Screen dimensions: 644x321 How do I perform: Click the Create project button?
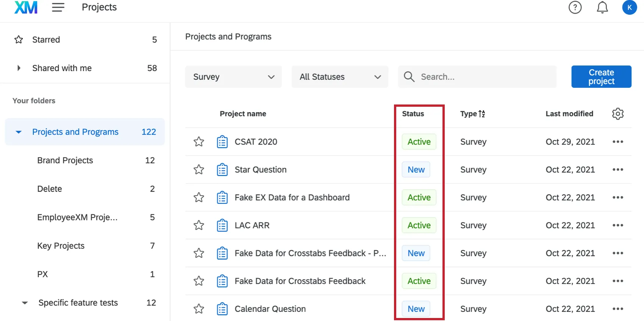click(601, 77)
